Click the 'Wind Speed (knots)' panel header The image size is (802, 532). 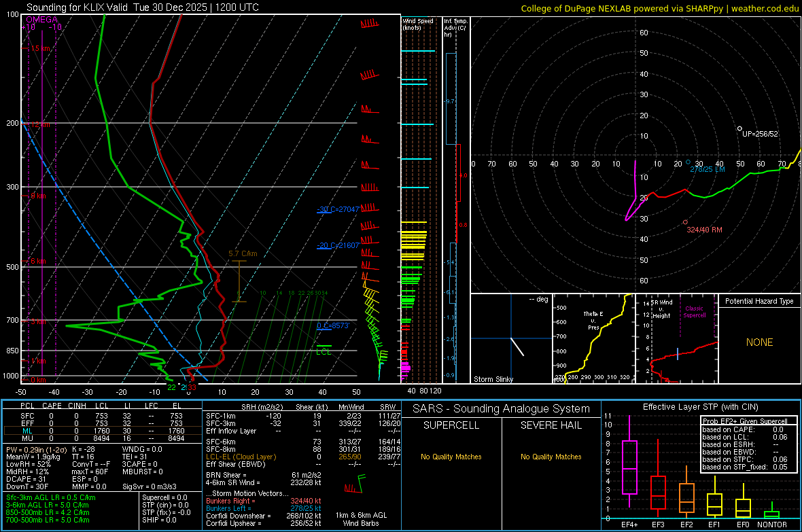[x=417, y=24]
